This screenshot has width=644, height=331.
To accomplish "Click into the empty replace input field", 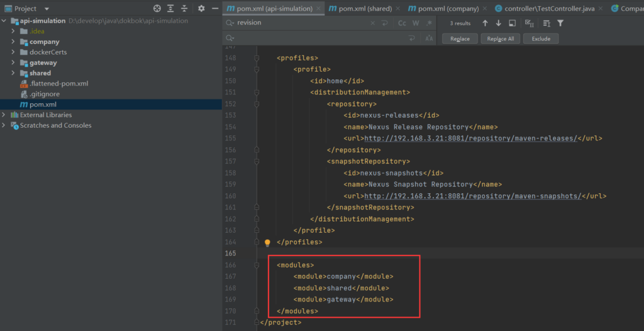I will (x=320, y=38).
